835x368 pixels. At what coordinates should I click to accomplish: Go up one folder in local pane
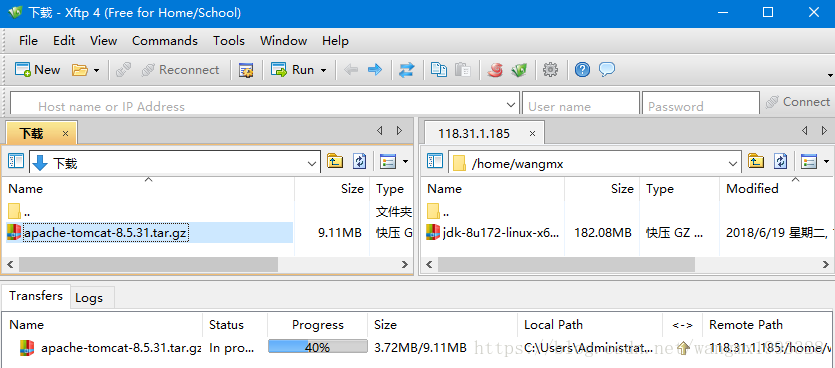click(x=335, y=162)
